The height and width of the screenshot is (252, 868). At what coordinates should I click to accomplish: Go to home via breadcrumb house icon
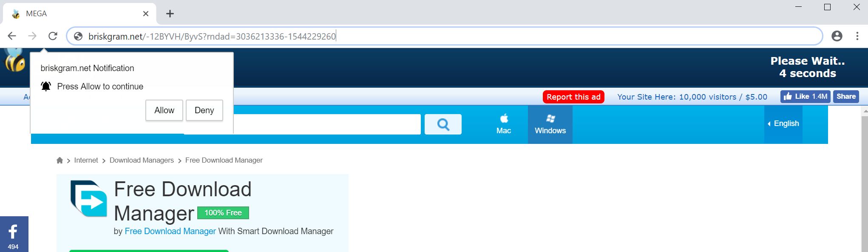pyautogui.click(x=60, y=160)
